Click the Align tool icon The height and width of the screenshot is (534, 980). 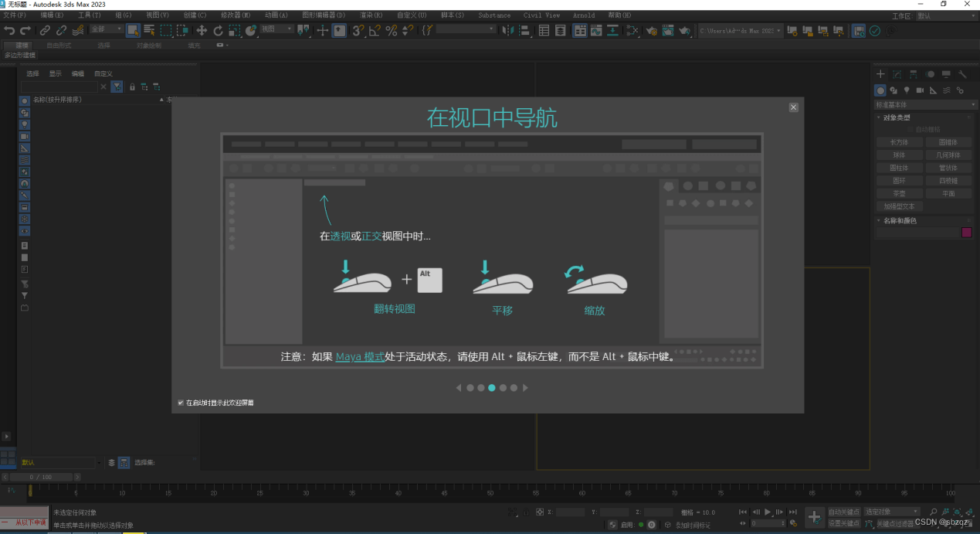pos(525,30)
